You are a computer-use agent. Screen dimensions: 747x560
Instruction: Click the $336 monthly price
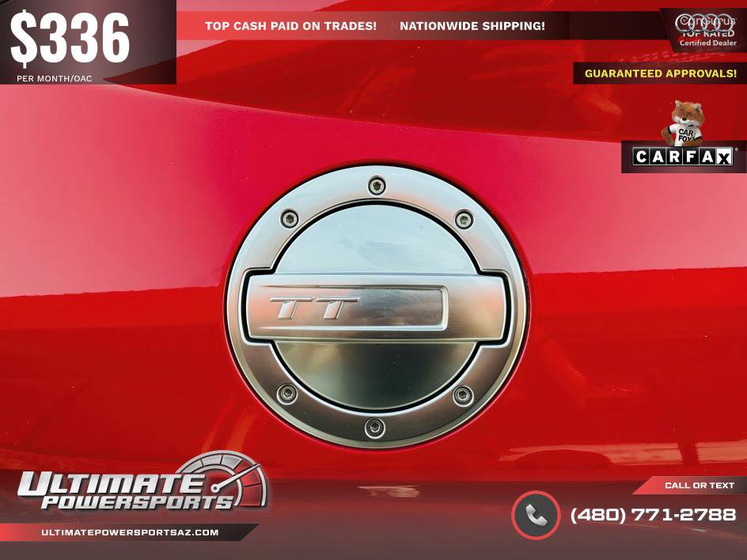[70, 39]
